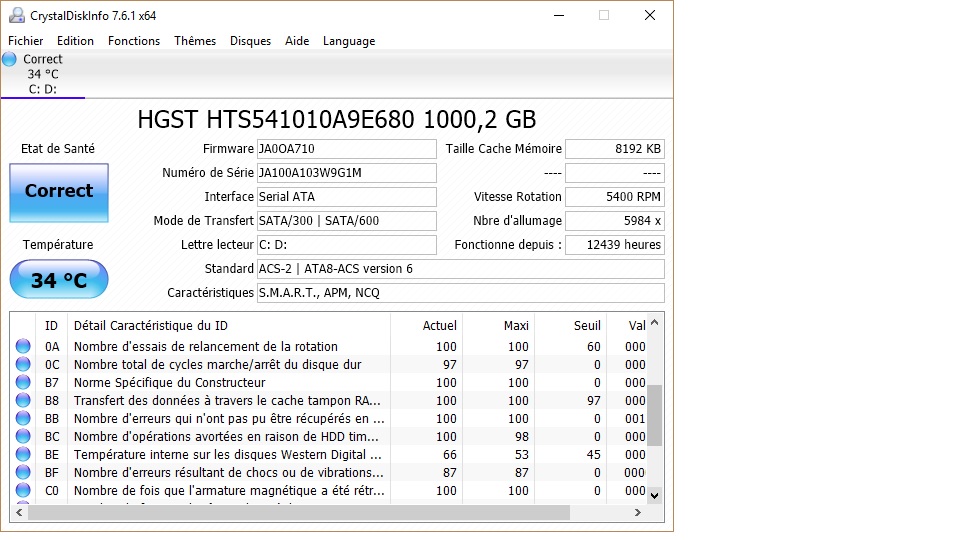Click the Etat de Santé label
The height and width of the screenshot is (540, 960).
[x=58, y=149]
